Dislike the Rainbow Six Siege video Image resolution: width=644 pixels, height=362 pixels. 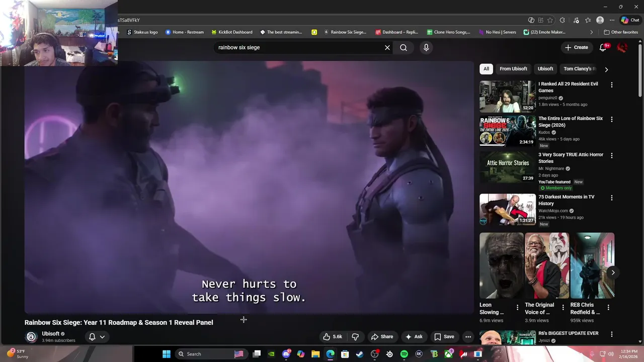pos(355,337)
